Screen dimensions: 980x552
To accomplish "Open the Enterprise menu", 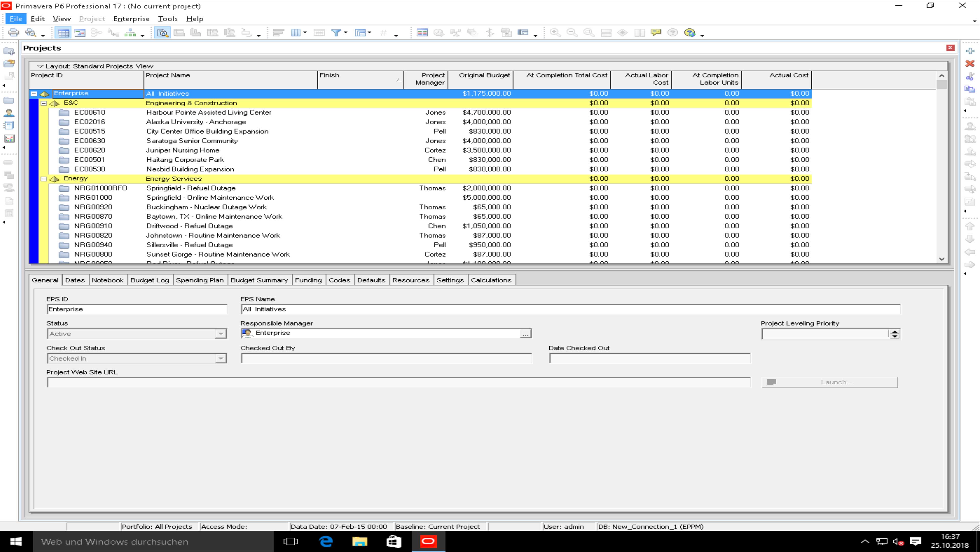I will click(131, 19).
